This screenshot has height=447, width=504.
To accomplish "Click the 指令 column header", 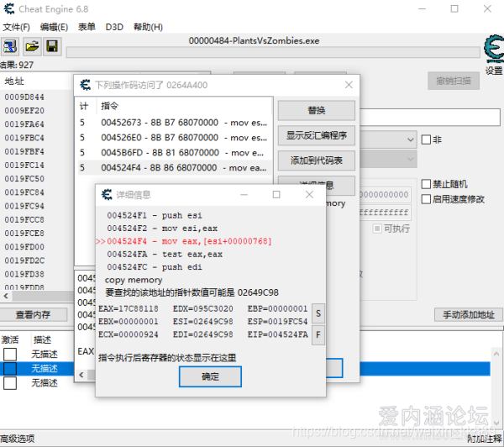I will [x=109, y=106].
